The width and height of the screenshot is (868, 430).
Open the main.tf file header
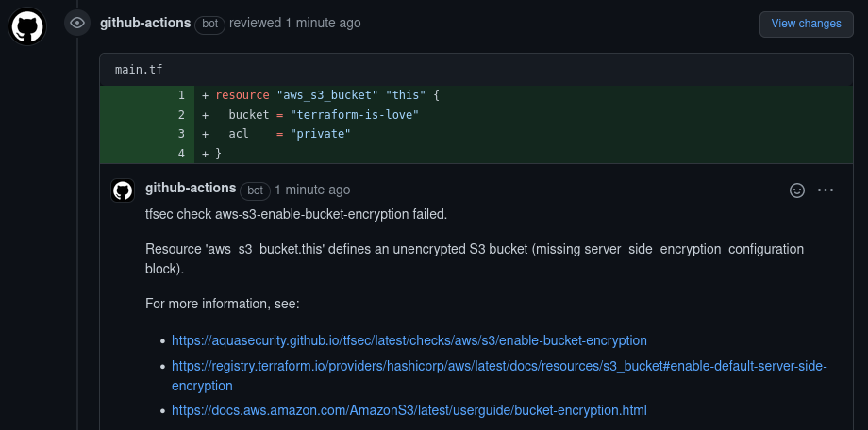(138, 70)
